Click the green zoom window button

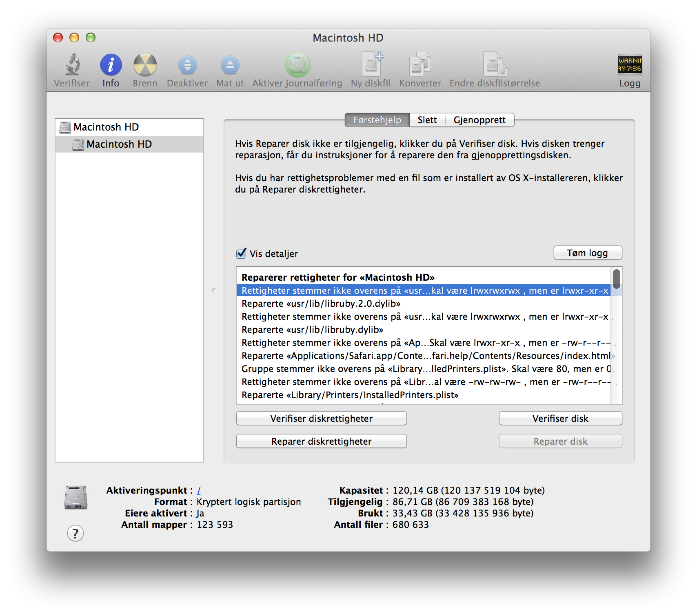[x=91, y=38]
